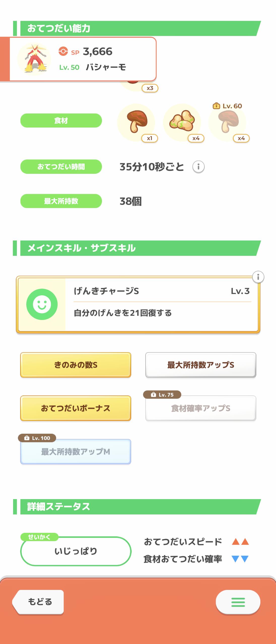276x644 pixels.
Task: Tap the 最大所持数 label pill
Action: (x=61, y=201)
